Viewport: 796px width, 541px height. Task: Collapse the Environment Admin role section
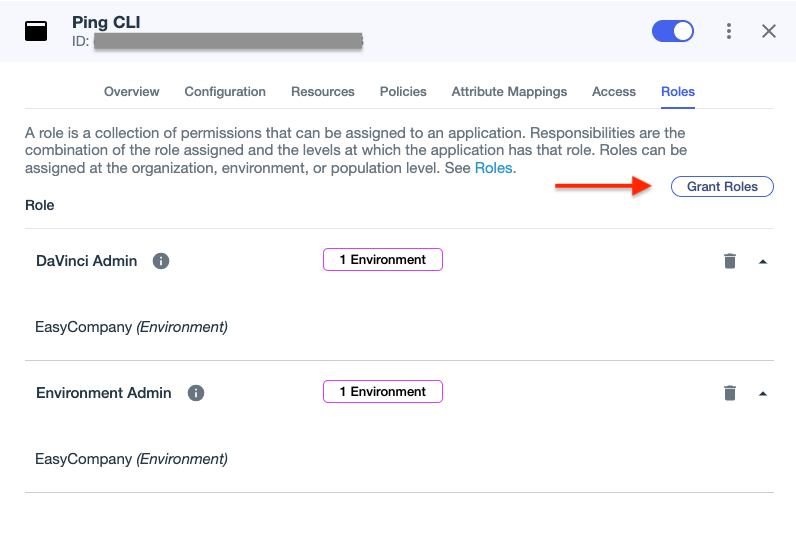pyautogui.click(x=763, y=393)
